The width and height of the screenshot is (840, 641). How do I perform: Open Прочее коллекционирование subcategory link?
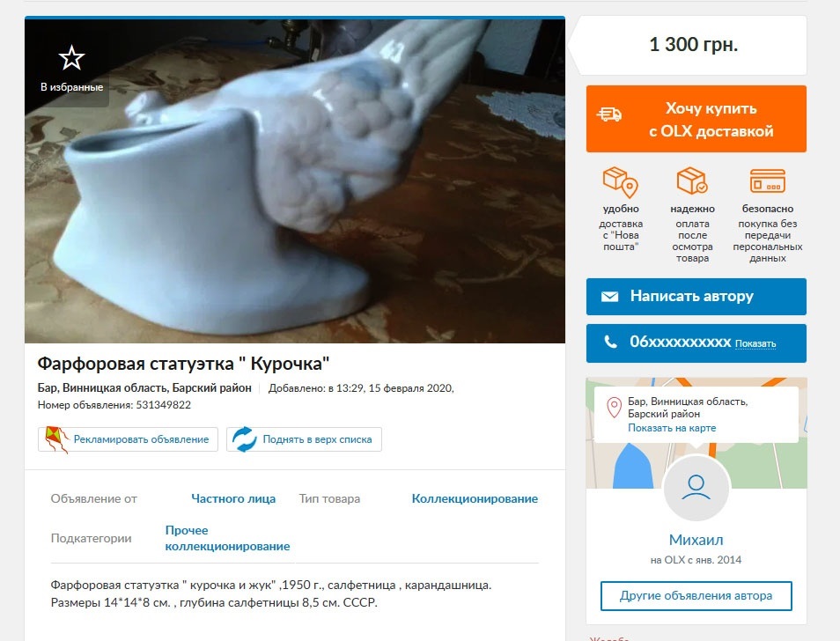[x=227, y=538]
